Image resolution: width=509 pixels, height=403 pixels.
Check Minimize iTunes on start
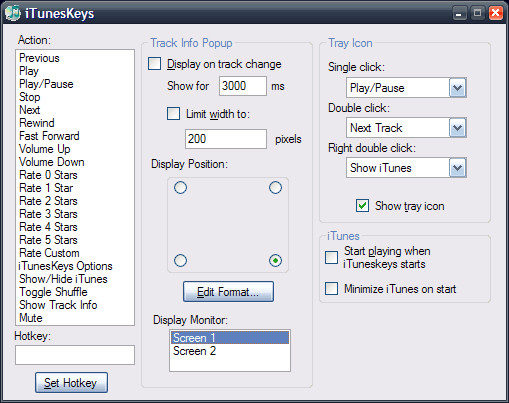pos(331,289)
